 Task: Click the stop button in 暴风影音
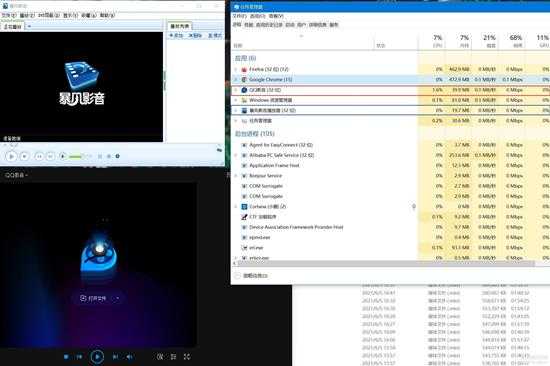[x=25, y=156]
